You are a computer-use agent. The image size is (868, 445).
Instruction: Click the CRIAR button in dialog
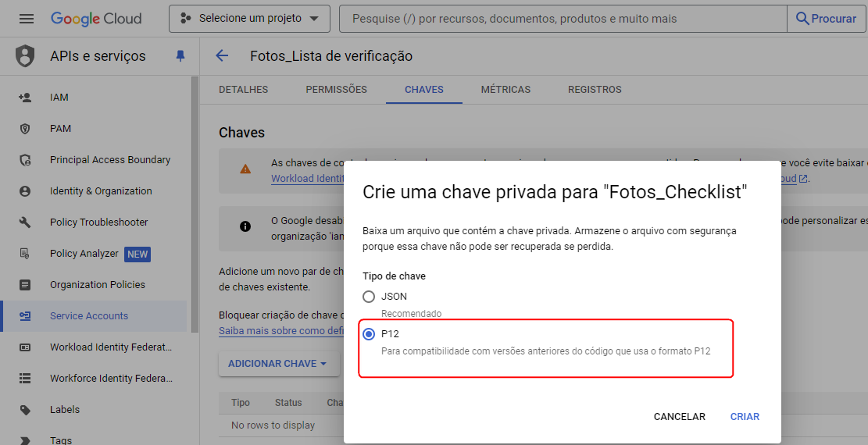(745, 417)
